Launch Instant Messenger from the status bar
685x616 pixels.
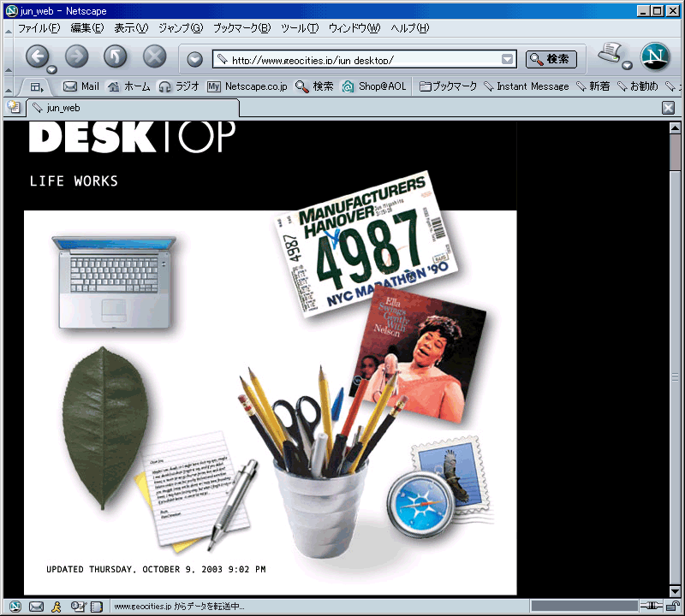coord(57,606)
